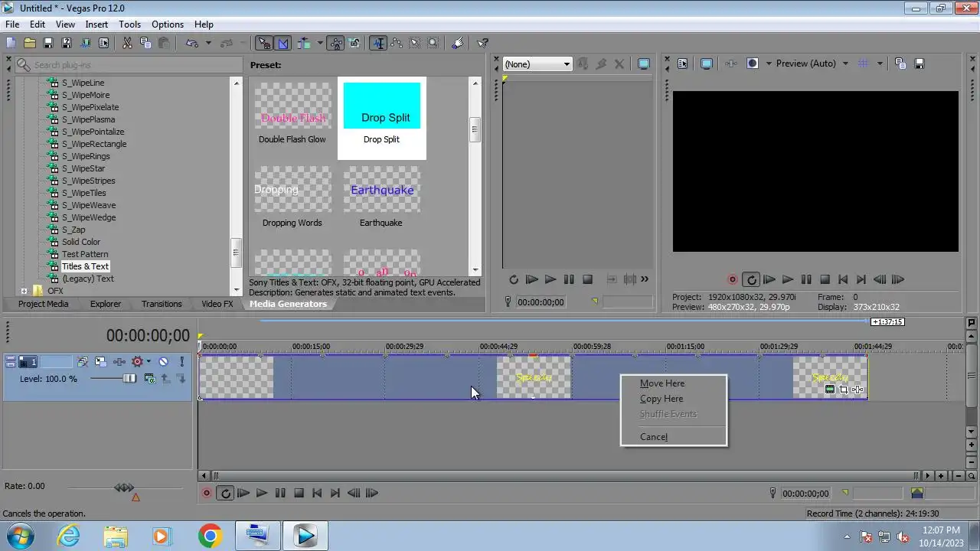Click the Undo arrow icon
The height and width of the screenshot is (551, 980).
click(x=192, y=44)
